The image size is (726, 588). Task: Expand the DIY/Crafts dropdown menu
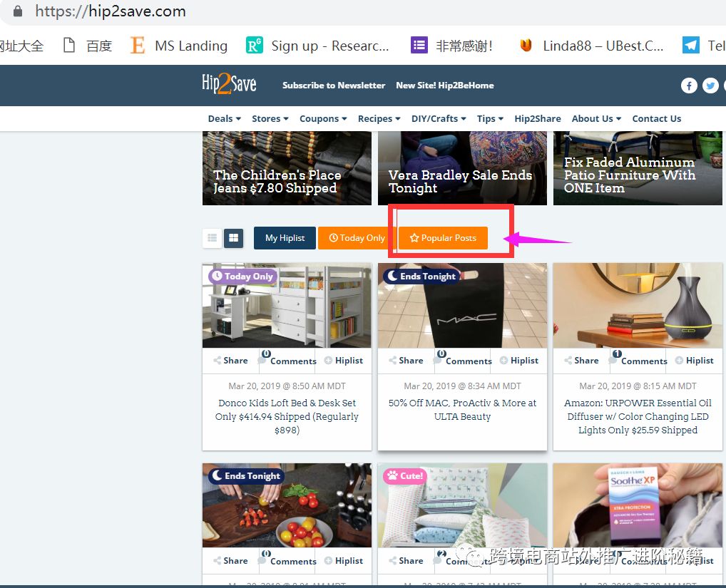439,118
